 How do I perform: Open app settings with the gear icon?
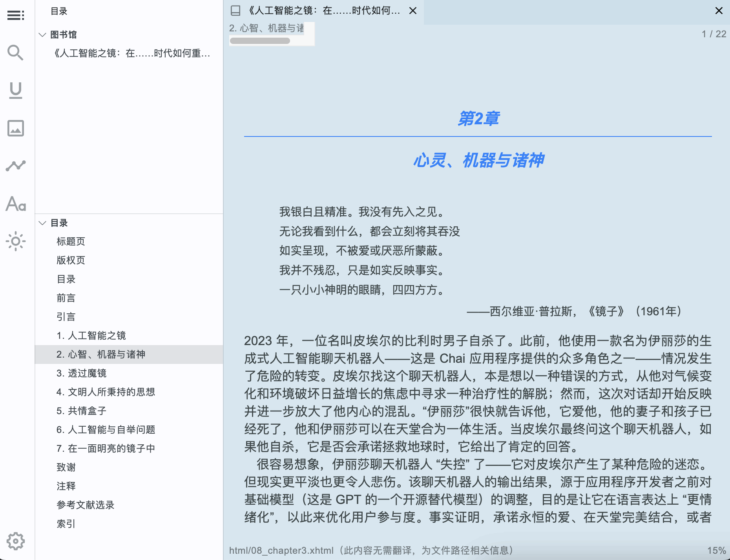click(16, 541)
